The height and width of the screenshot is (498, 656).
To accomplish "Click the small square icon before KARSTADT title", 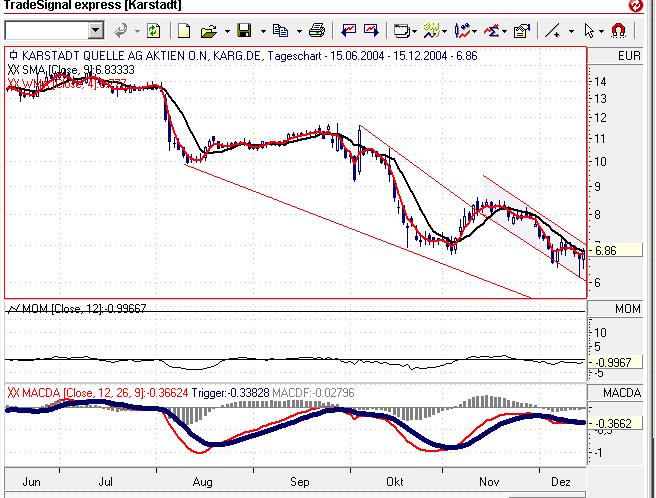I will (x=13, y=55).
